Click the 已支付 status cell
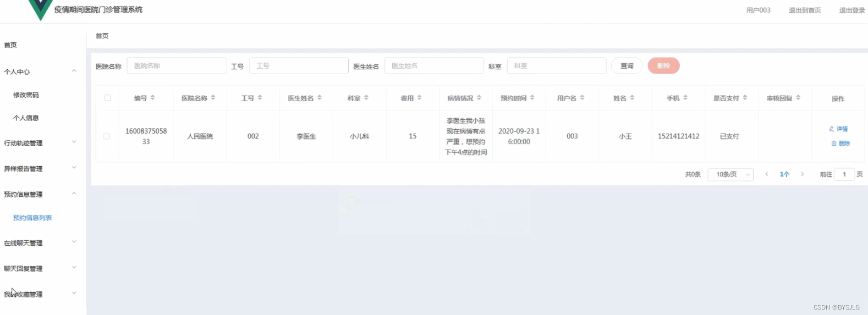Viewport: 868px width, 315px height. [729, 136]
